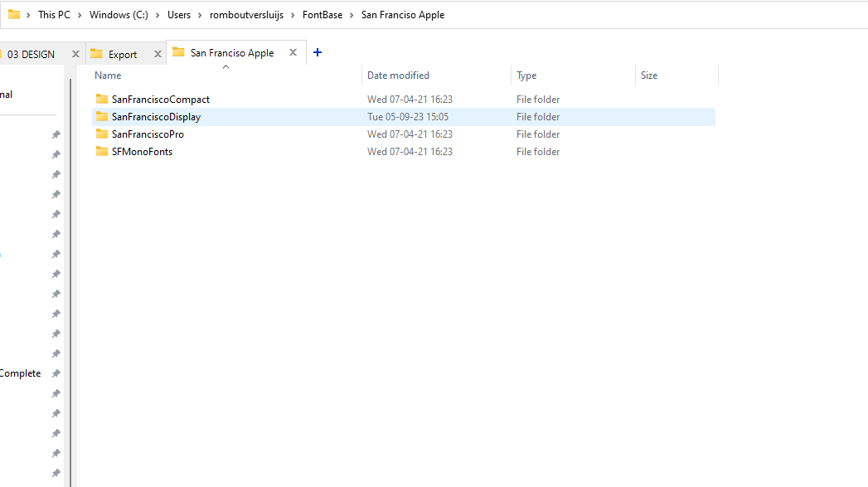Viewport: 868px width, 487px height.
Task: Select the SanFranciscoPro folder icon
Action: [101, 134]
